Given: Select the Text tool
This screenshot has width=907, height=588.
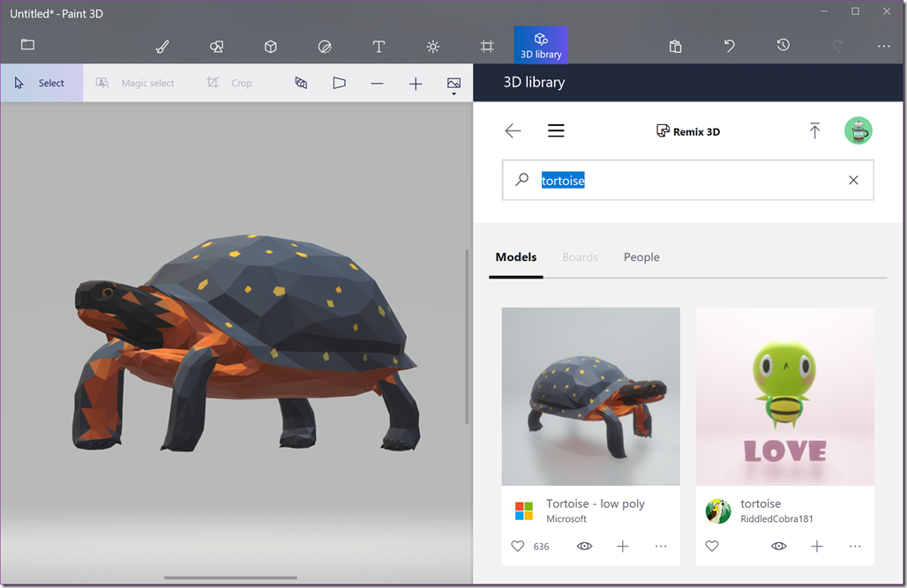Looking at the screenshot, I should pos(379,46).
